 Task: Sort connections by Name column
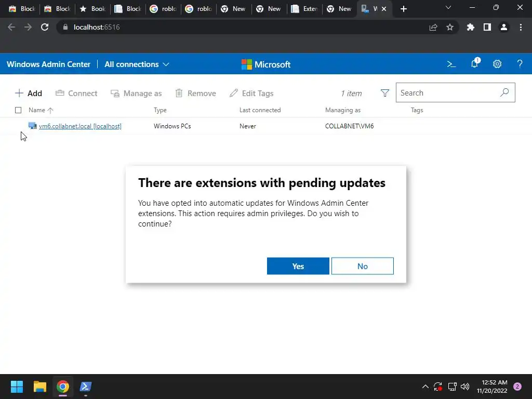(x=41, y=110)
